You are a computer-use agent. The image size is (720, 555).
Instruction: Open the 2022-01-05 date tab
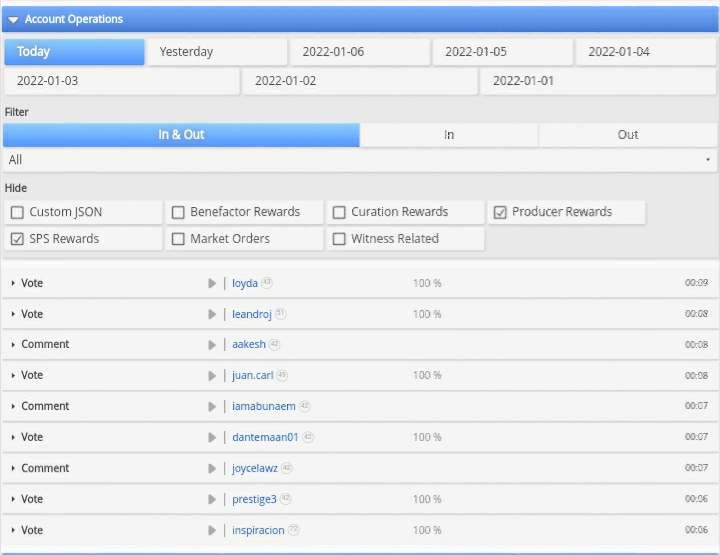coord(503,52)
